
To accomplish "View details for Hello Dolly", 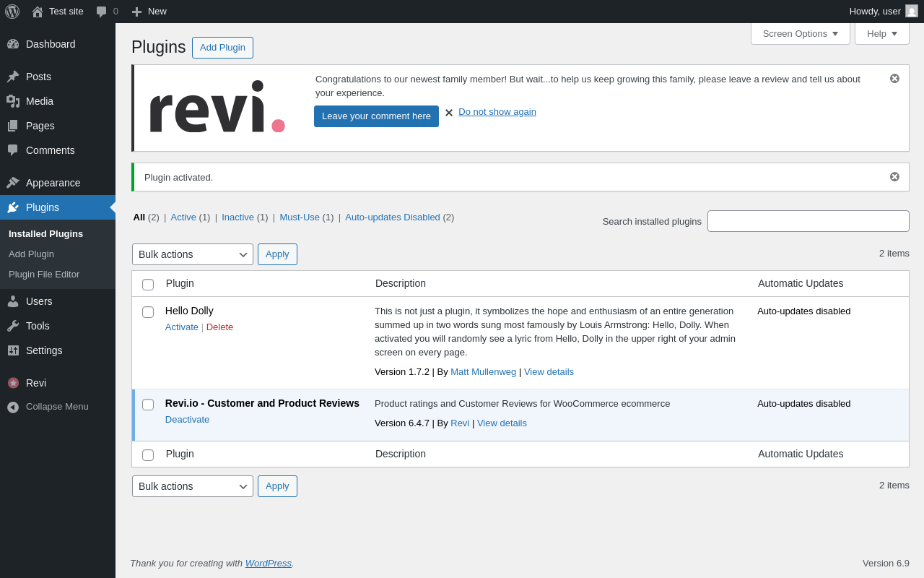I will pos(549,372).
